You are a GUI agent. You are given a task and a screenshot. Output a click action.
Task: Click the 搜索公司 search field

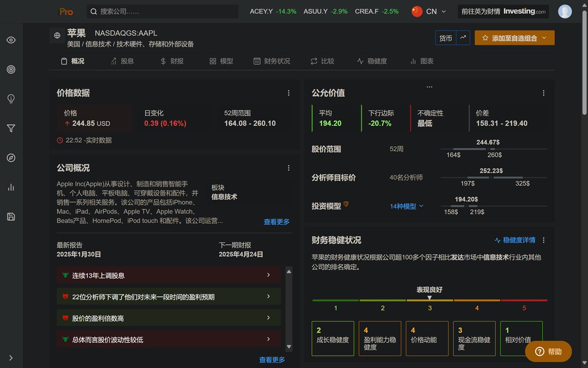[163, 11]
